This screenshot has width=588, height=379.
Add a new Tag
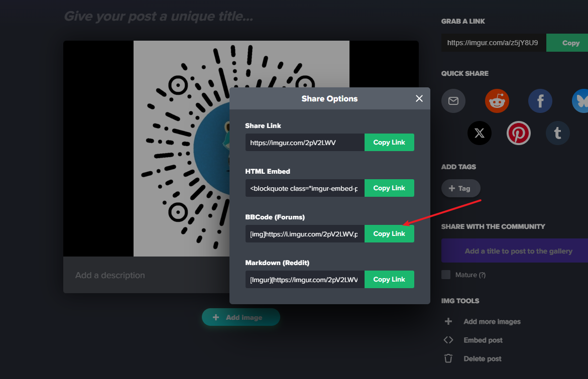pos(460,188)
